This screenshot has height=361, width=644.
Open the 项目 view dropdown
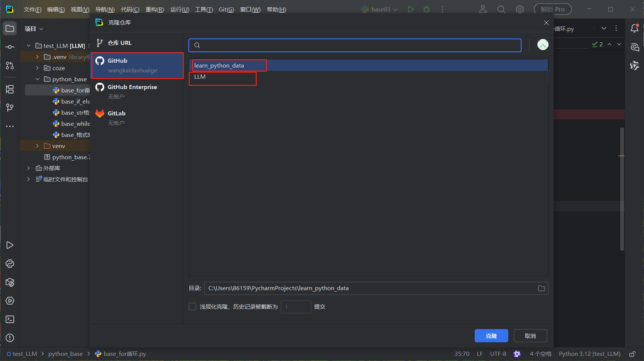(x=34, y=29)
